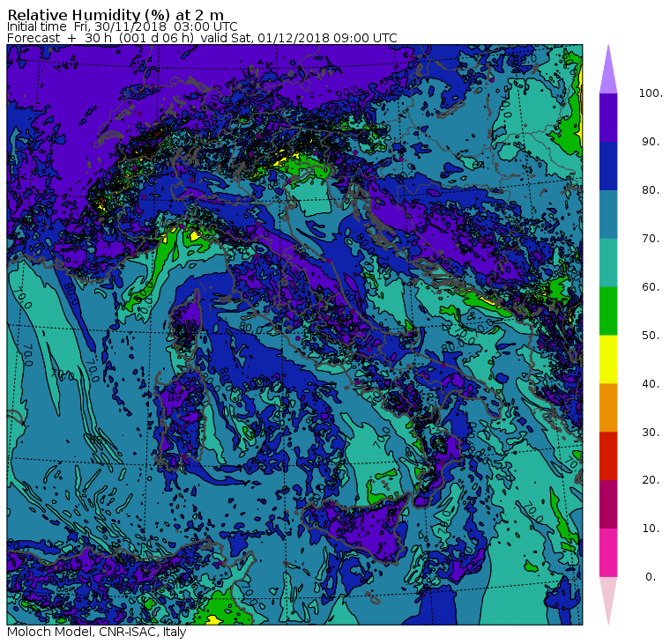Click the 70–80% steel blue legend swatch
Image resolution: width=670 pixels, height=644 pixels.
608,214
